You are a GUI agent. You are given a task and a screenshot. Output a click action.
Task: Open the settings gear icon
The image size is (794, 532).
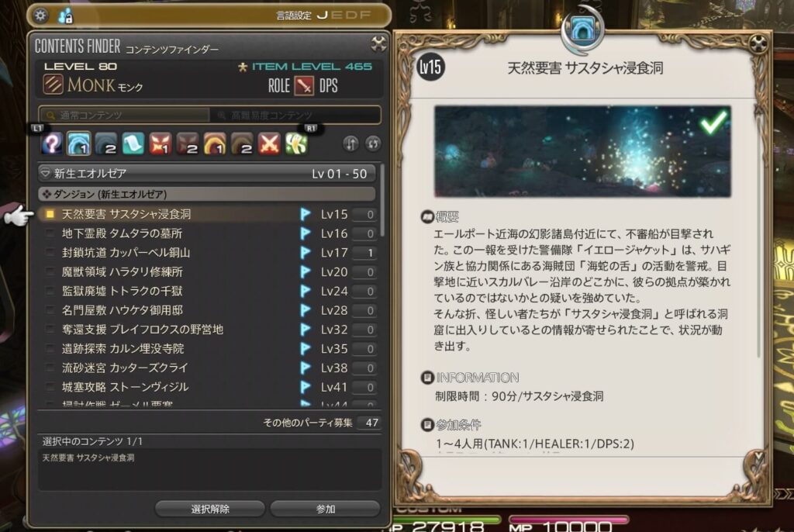(x=40, y=16)
